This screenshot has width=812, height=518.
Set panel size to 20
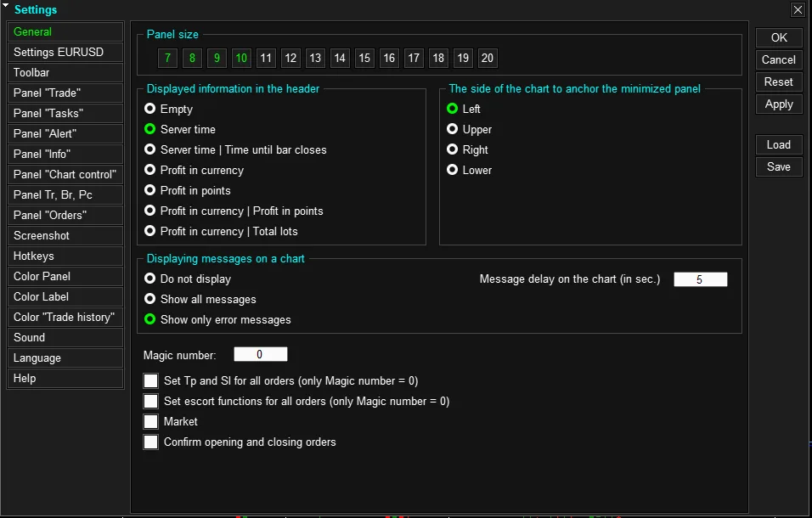(x=488, y=59)
